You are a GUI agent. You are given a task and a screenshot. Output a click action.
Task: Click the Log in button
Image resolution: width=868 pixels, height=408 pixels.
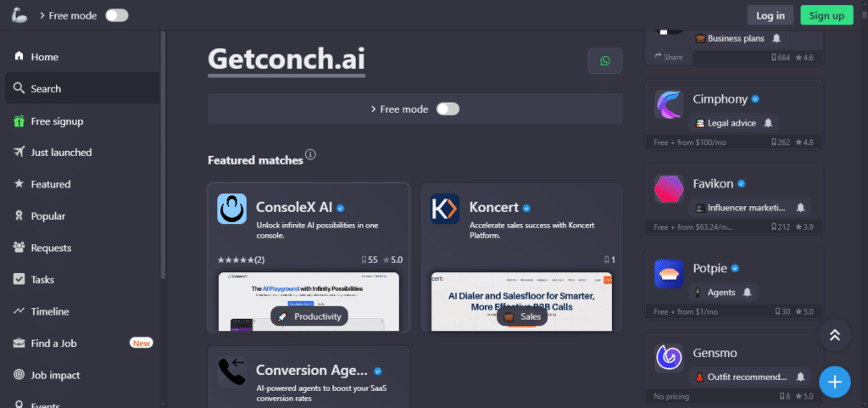pos(770,15)
